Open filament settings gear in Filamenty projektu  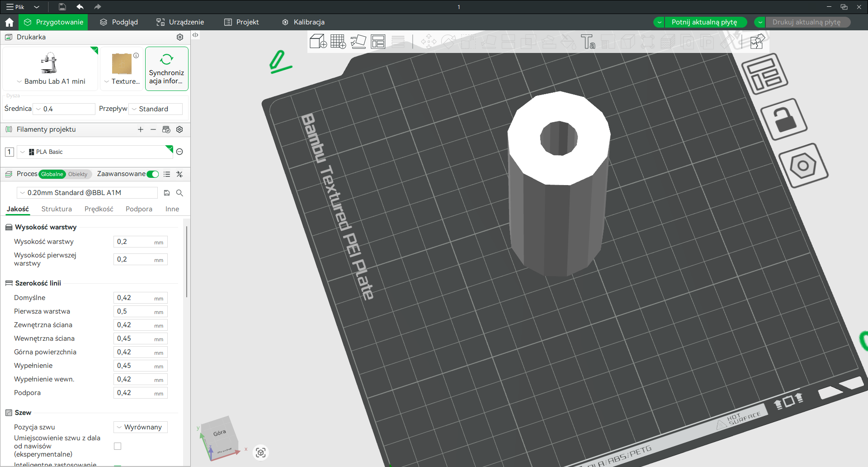[179, 129]
